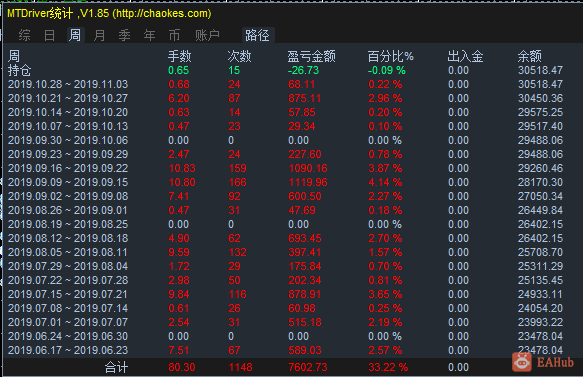Click the 盈亏金额 column header
583x377 pixels.
[311, 57]
